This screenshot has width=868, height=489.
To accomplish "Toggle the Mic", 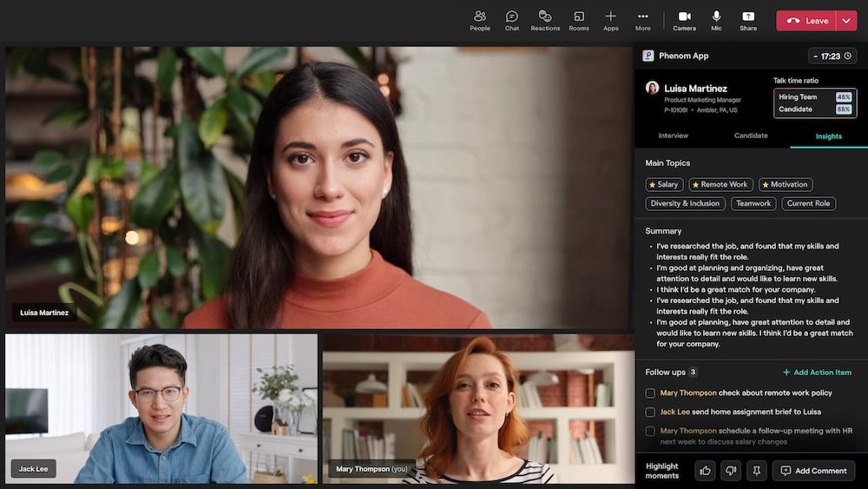I will [x=716, y=21].
